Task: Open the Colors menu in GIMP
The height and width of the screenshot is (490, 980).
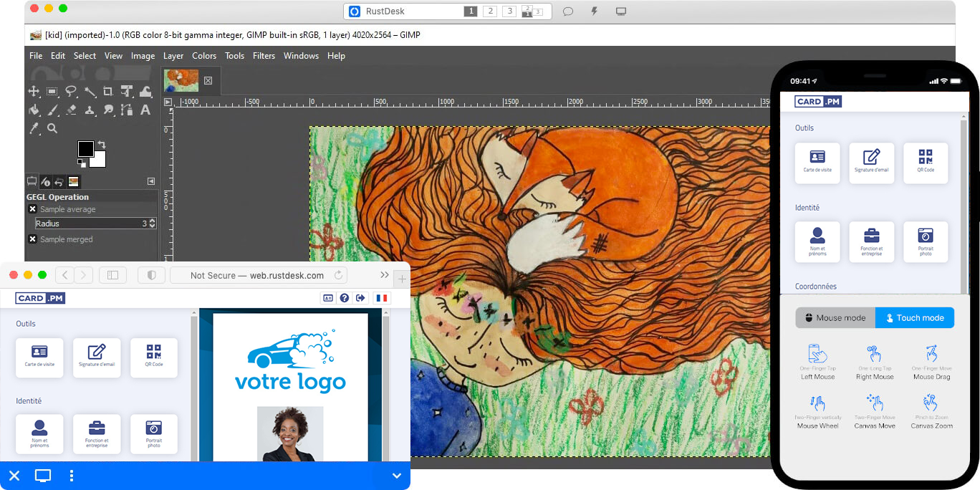Action: pyautogui.click(x=204, y=56)
